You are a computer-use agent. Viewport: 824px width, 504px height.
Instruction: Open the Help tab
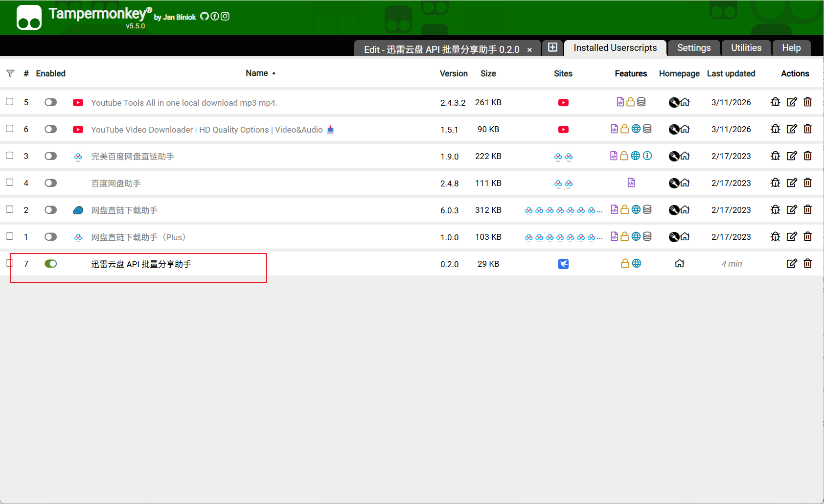[791, 48]
